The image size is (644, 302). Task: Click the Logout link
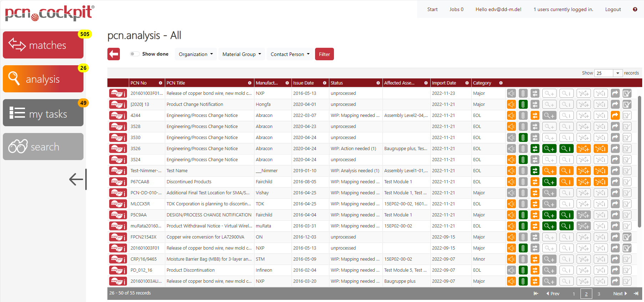(613, 9)
